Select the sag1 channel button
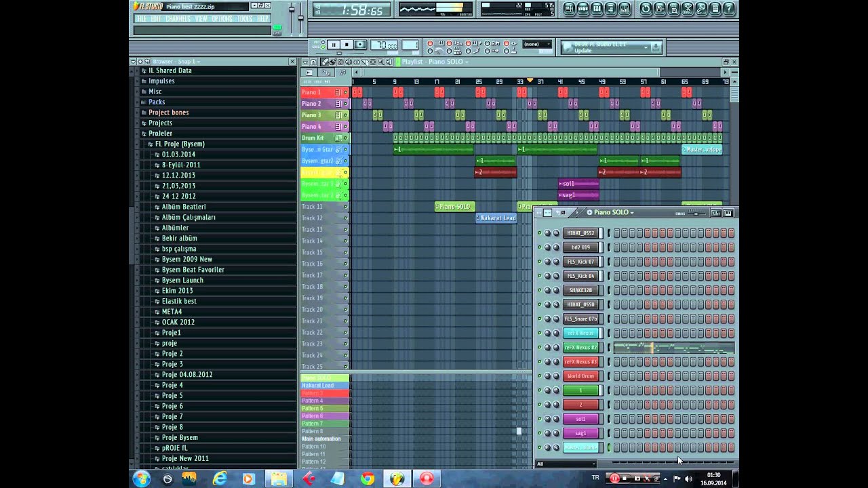Viewport: 868px width, 488px height. tap(581, 433)
